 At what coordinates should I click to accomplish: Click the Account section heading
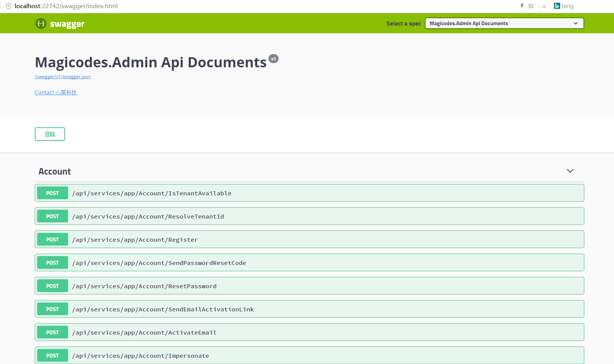[x=55, y=171]
